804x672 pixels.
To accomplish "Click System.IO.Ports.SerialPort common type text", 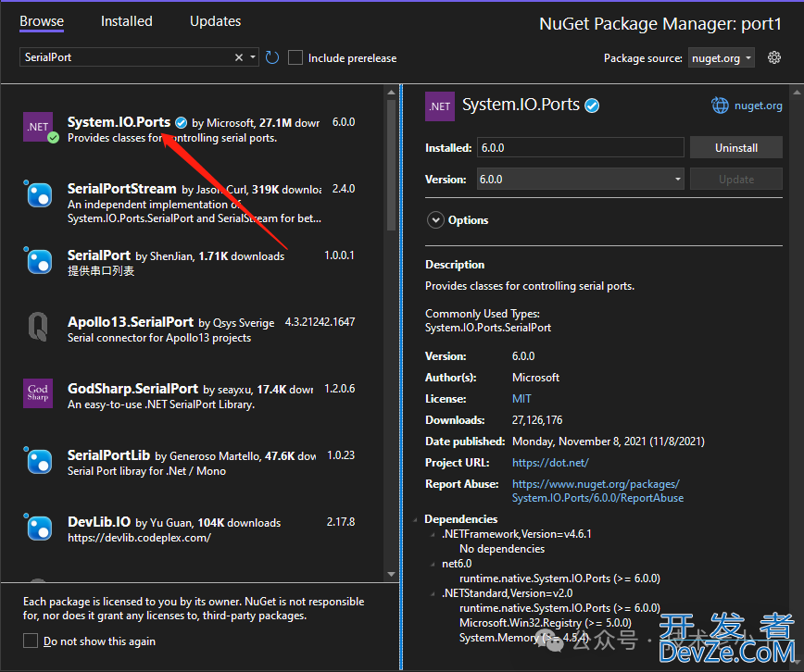I will click(488, 328).
